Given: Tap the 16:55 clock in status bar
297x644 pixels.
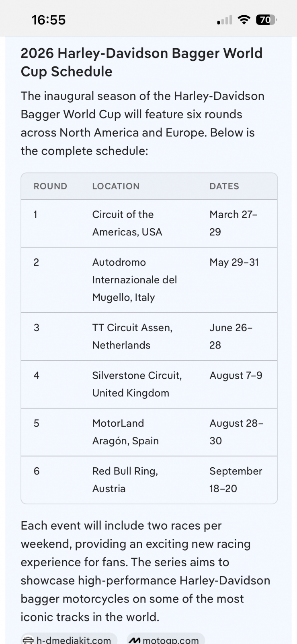Looking at the screenshot, I should [49, 20].
